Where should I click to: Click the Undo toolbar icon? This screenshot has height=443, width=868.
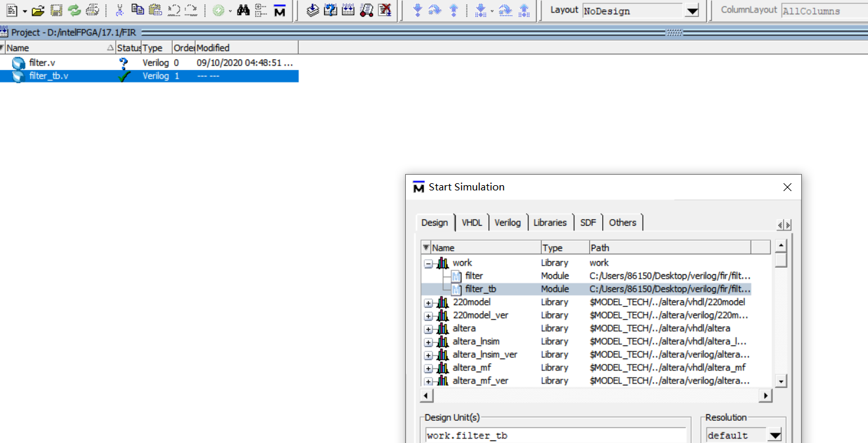tap(173, 10)
